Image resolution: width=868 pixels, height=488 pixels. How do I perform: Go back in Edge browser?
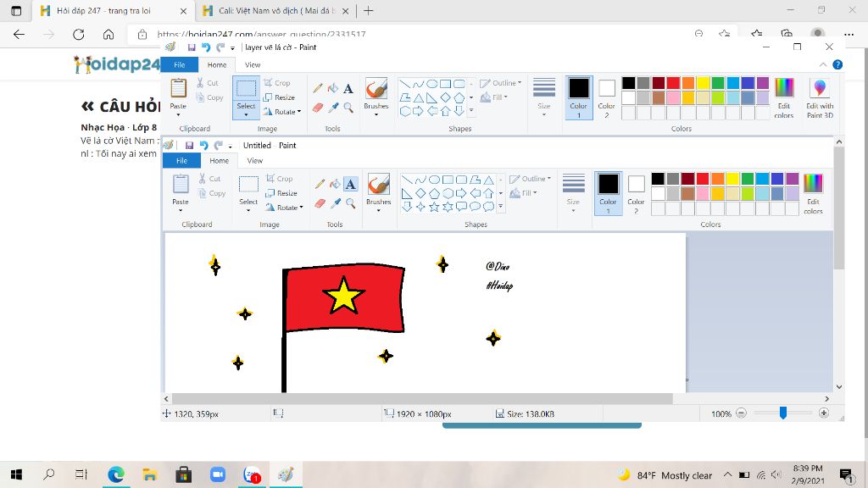19,34
